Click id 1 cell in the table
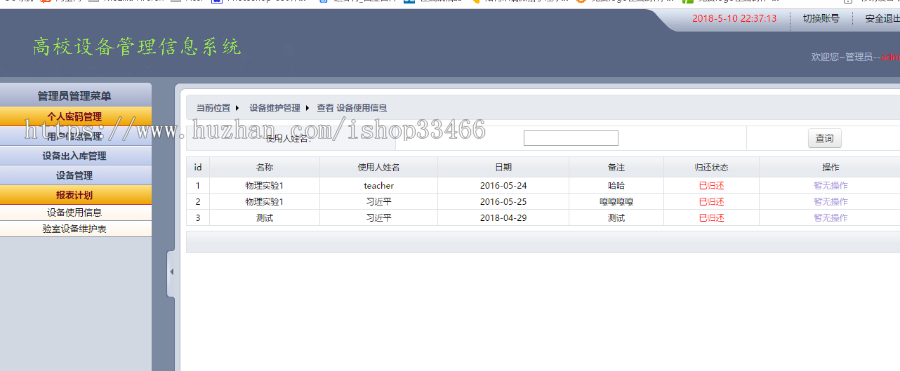Viewport: 900px width, 371px height. (x=198, y=186)
